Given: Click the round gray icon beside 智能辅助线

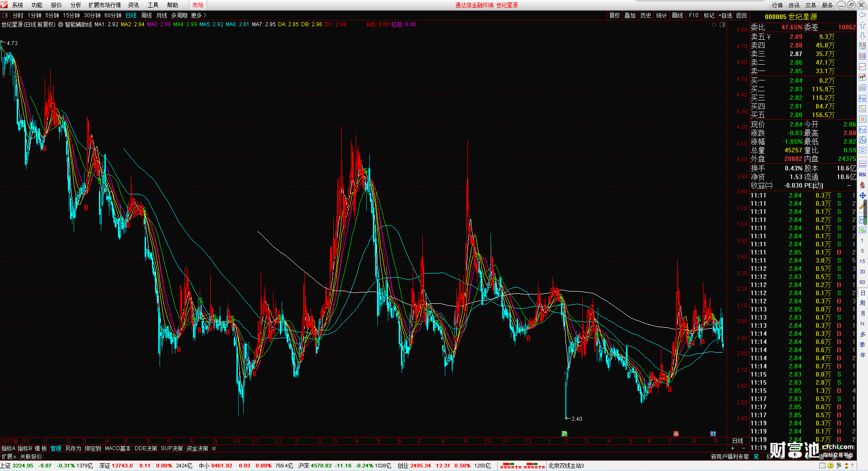Looking at the screenshot, I should point(61,24).
